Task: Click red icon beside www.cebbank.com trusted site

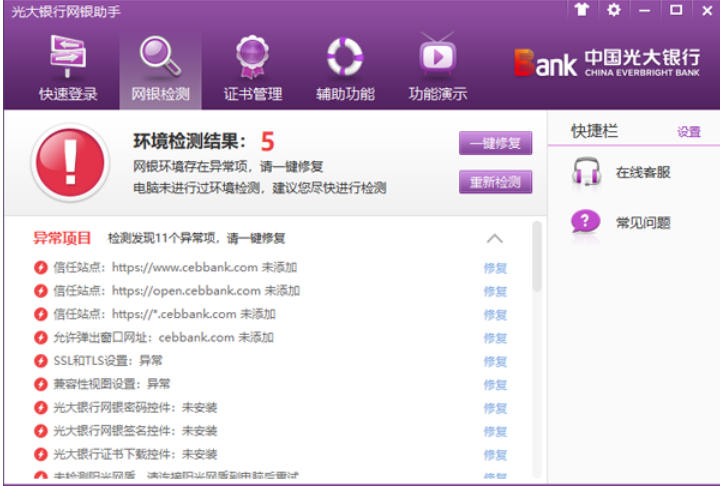Action: [x=41, y=267]
